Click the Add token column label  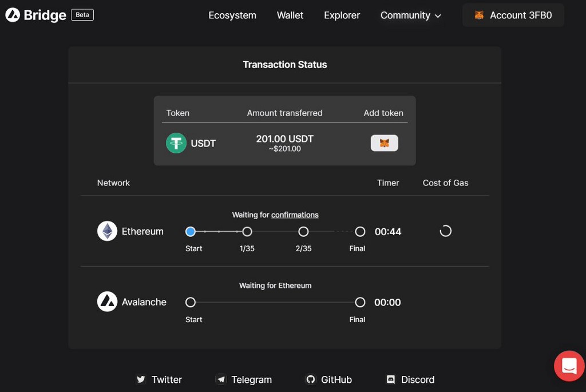pyautogui.click(x=383, y=113)
